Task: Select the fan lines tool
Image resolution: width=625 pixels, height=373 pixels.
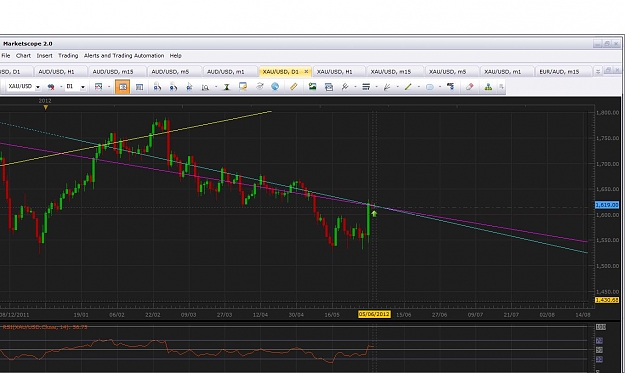Action: pos(387,86)
